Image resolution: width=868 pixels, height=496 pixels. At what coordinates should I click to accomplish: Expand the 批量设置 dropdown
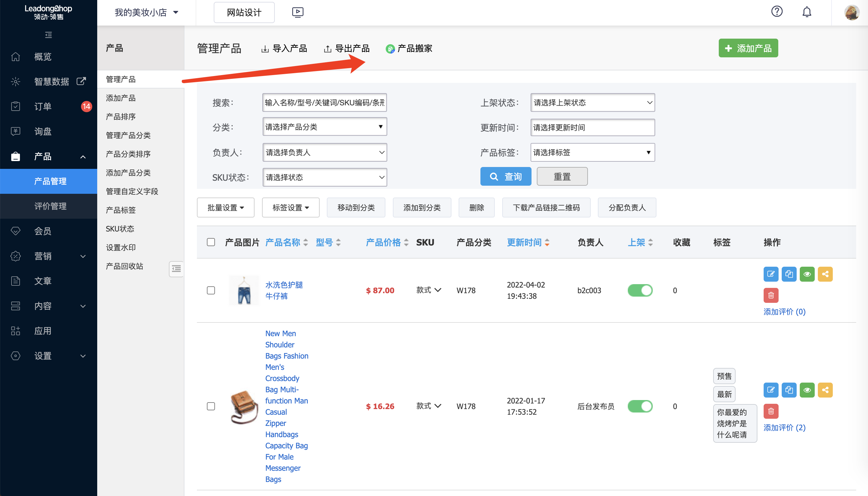tap(226, 207)
